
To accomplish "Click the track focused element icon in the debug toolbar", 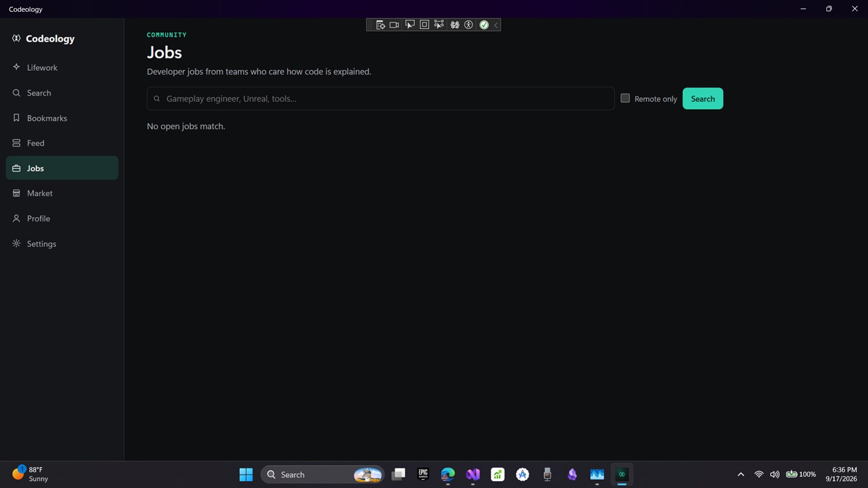I will 439,25.
